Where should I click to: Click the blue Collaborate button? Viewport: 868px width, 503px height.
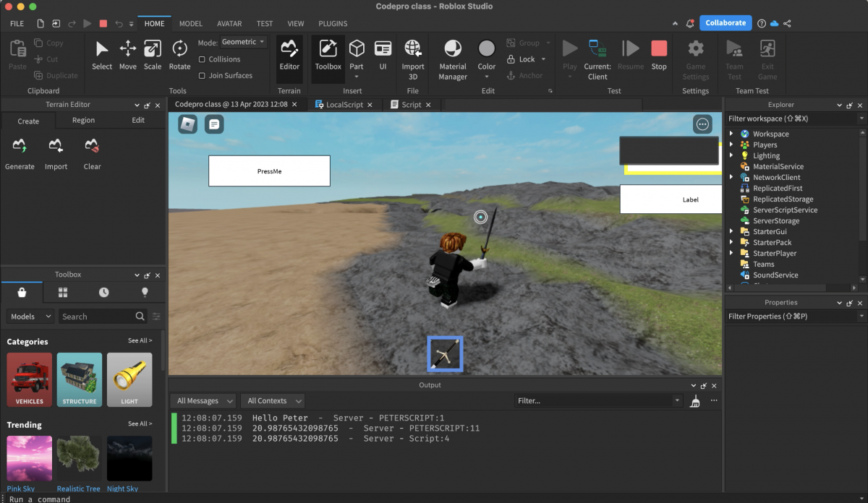tap(725, 23)
